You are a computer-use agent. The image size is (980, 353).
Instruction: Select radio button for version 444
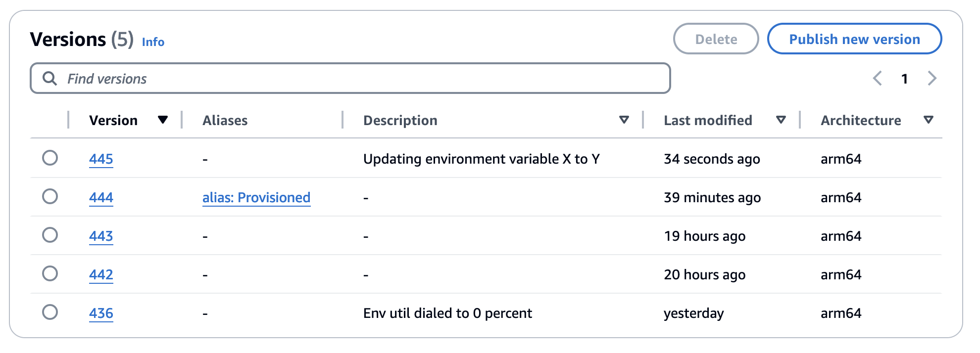click(x=50, y=197)
